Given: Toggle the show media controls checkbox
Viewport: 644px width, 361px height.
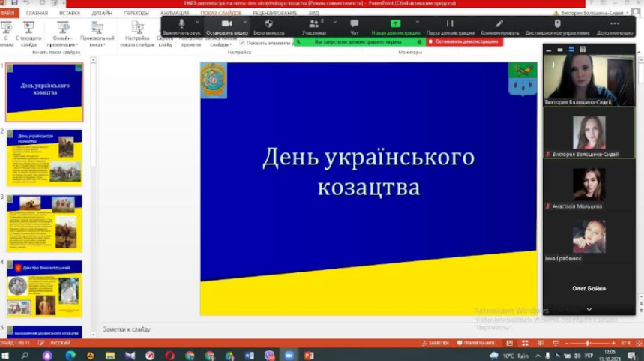Looking at the screenshot, I should 242,43.
